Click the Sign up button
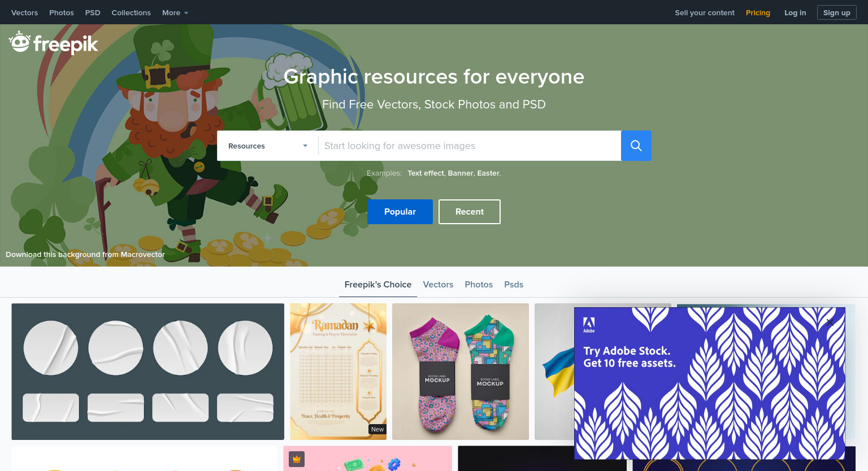The width and height of the screenshot is (868, 471). coord(837,12)
